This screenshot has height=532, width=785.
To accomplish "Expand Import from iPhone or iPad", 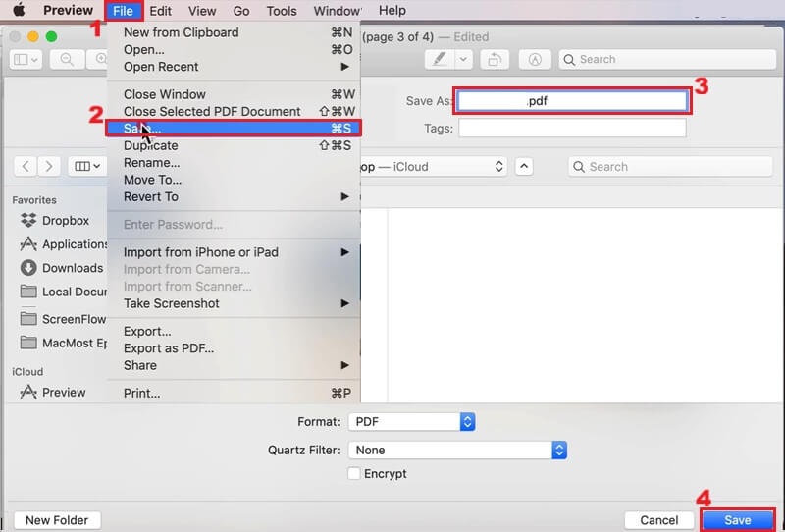I will 234,252.
